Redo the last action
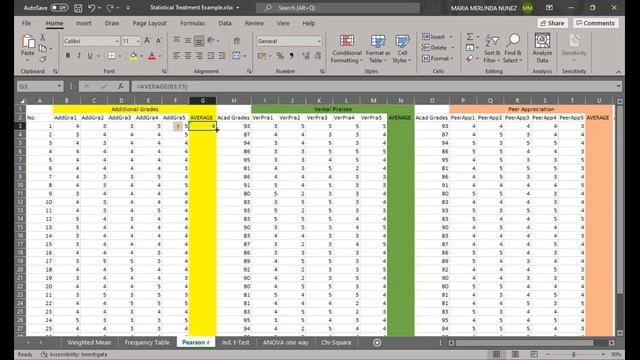 point(110,8)
